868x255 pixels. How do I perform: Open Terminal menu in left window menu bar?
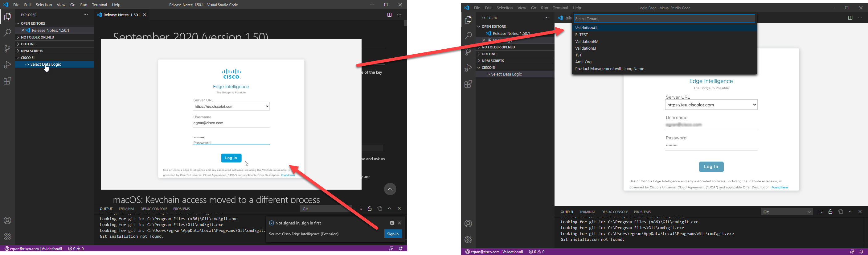(99, 5)
